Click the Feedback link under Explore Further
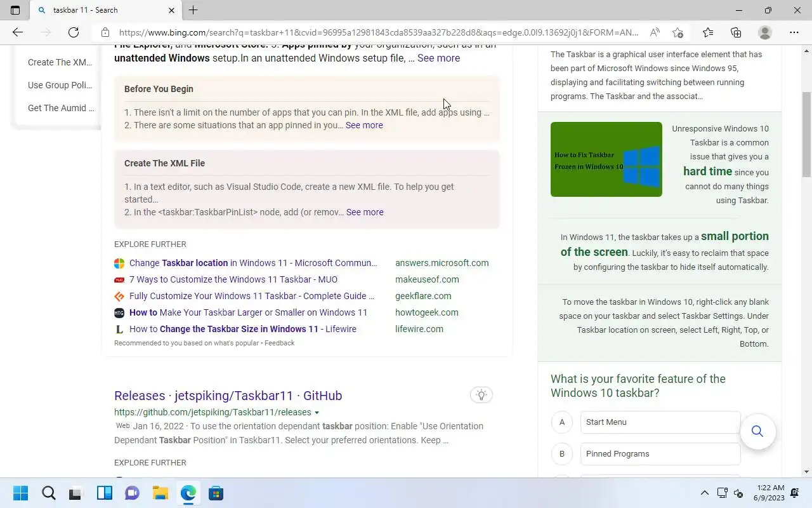The width and height of the screenshot is (812, 508). [279, 343]
